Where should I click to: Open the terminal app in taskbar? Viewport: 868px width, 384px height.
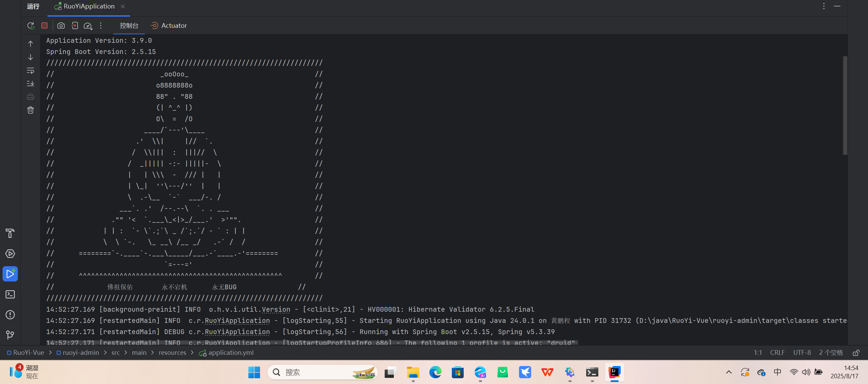(x=592, y=372)
